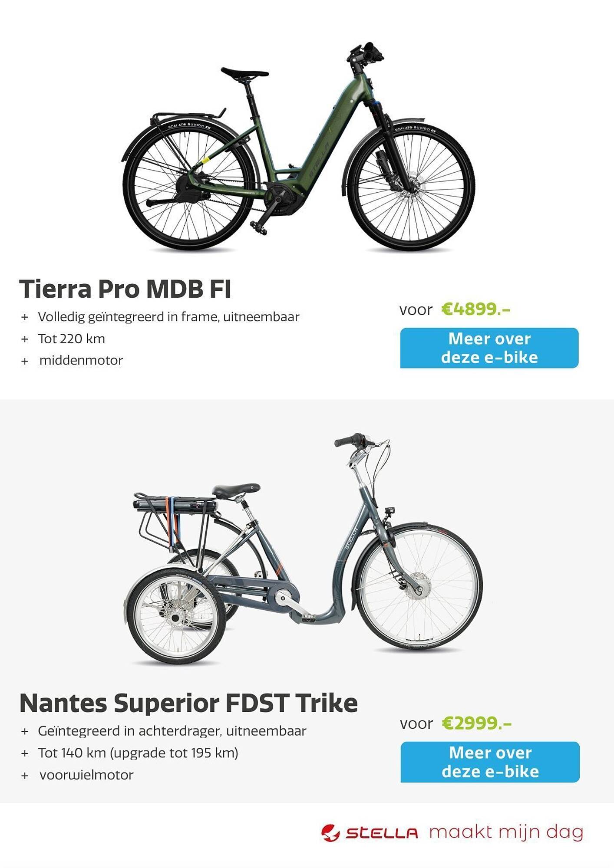Click the plus icon beside 'voorwielmotor'
The width and height of the screenshot is (614, 868).
pos(25,776)
